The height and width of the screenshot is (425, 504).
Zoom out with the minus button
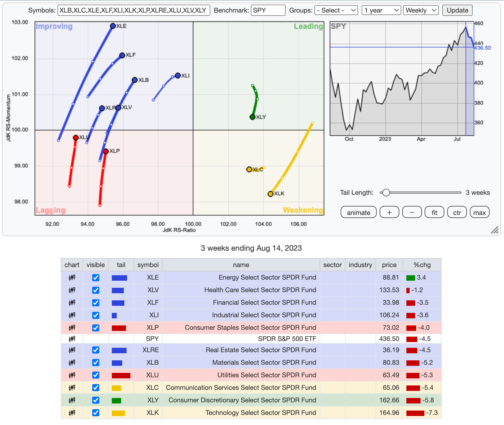[412, 212]
